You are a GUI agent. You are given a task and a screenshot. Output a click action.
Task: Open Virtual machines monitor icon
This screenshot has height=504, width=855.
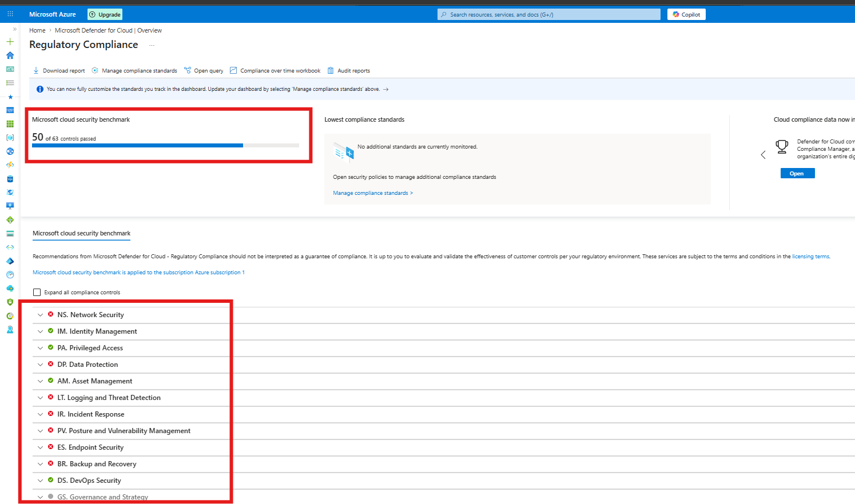pos(10,206)
